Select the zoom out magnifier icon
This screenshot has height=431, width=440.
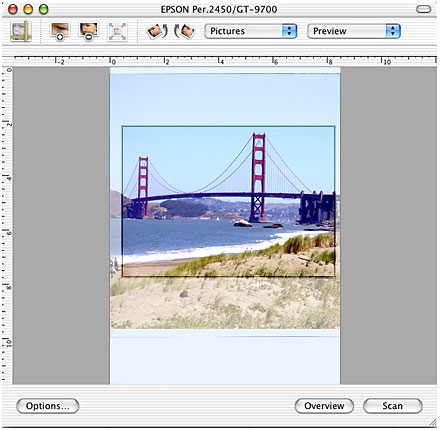(x=89, y=31)
